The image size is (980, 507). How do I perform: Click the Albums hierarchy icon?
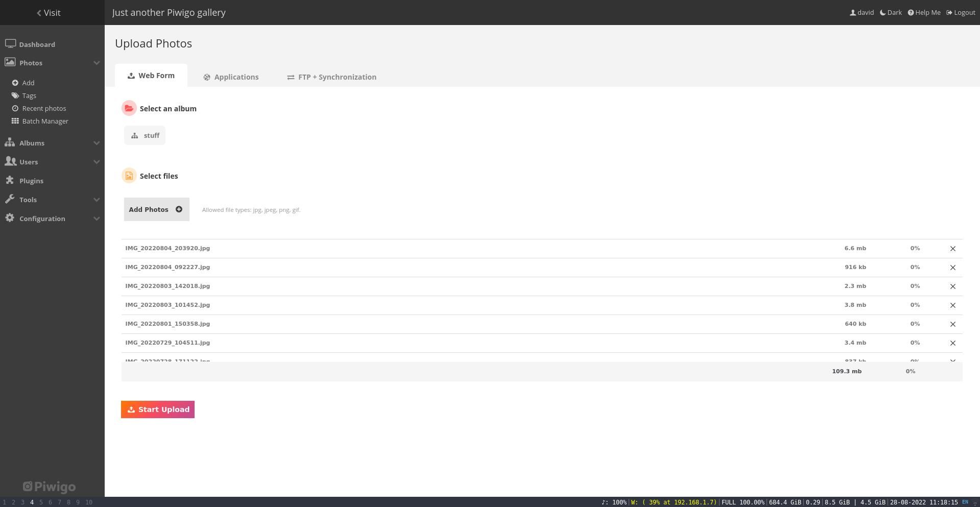pos(10,142)
